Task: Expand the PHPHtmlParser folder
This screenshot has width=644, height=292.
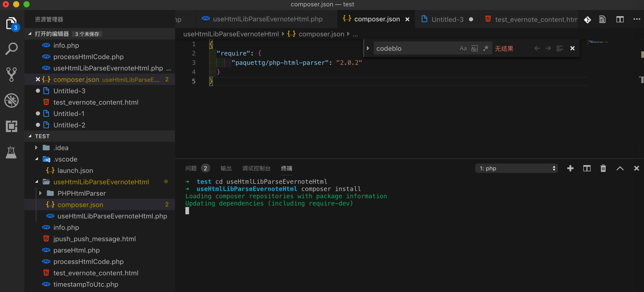Action: [81, 193]
